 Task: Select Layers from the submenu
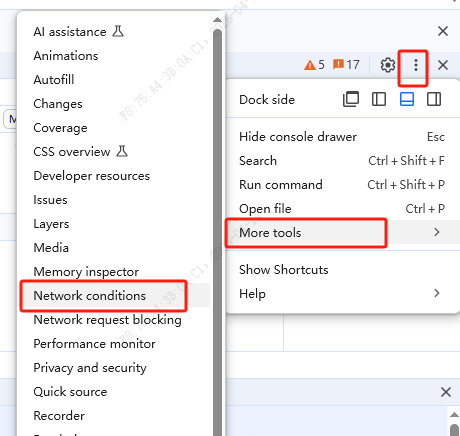click(114, 224)
